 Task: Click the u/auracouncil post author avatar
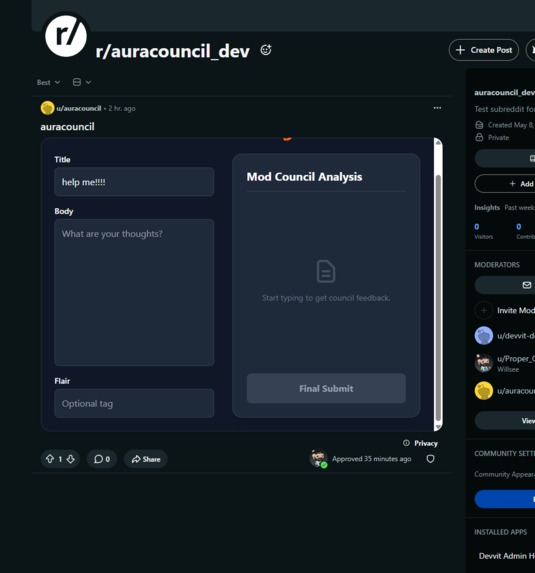click(x=48, y=108)
